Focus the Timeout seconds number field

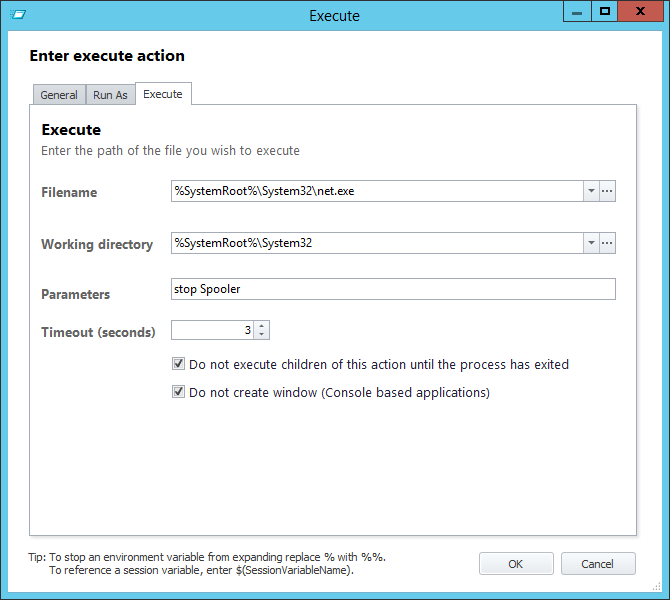tap(212, 330)
